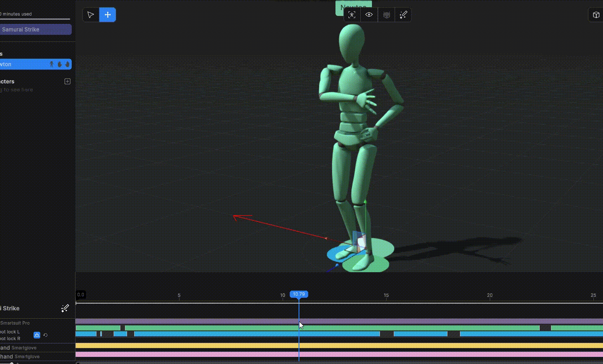The width and height of the screenshot is (603, 364).
Task: Click the face mask icon in viewport toolbar
Action: (387, 15)
